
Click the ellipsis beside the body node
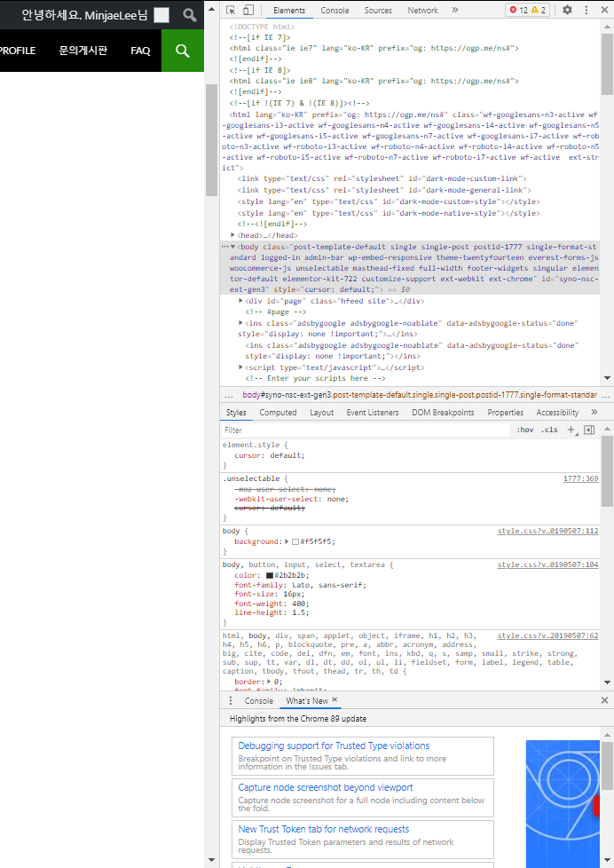tap(224, 247)
